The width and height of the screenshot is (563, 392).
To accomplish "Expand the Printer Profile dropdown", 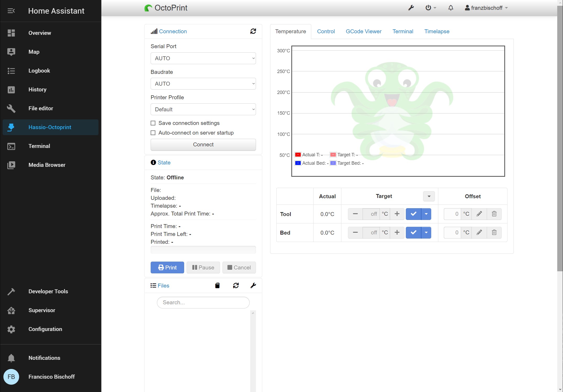I will click(x=203, y=109).
